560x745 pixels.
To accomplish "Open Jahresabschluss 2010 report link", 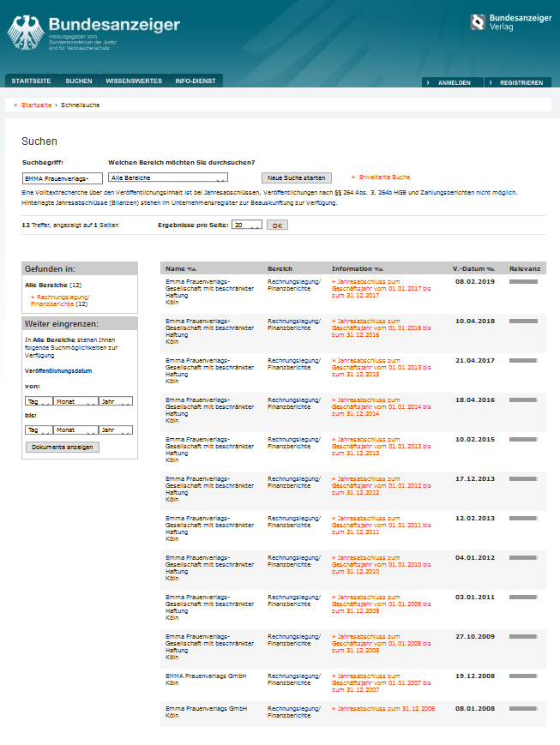I will click(382, 564).
